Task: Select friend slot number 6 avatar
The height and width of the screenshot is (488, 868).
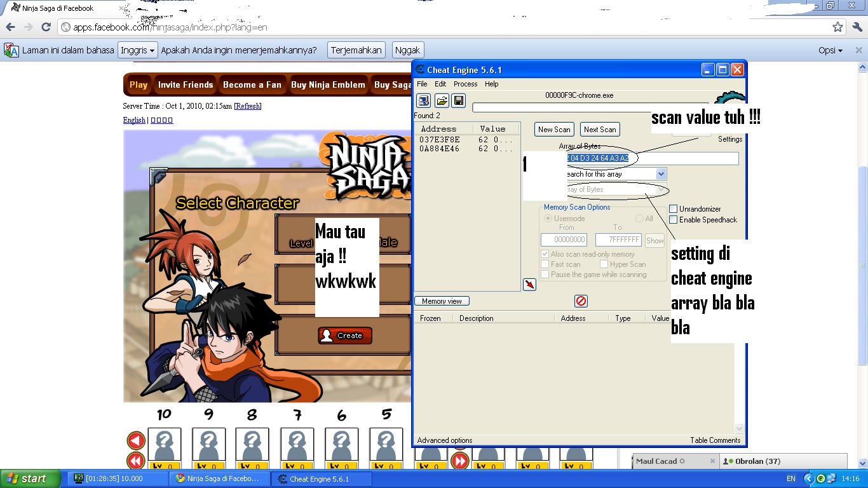Action: [x=341, y=445]
